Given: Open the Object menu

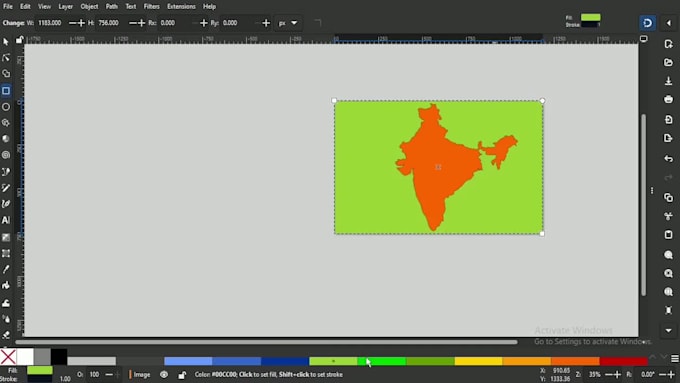Looking at the screenshot, I should [89, 7].
